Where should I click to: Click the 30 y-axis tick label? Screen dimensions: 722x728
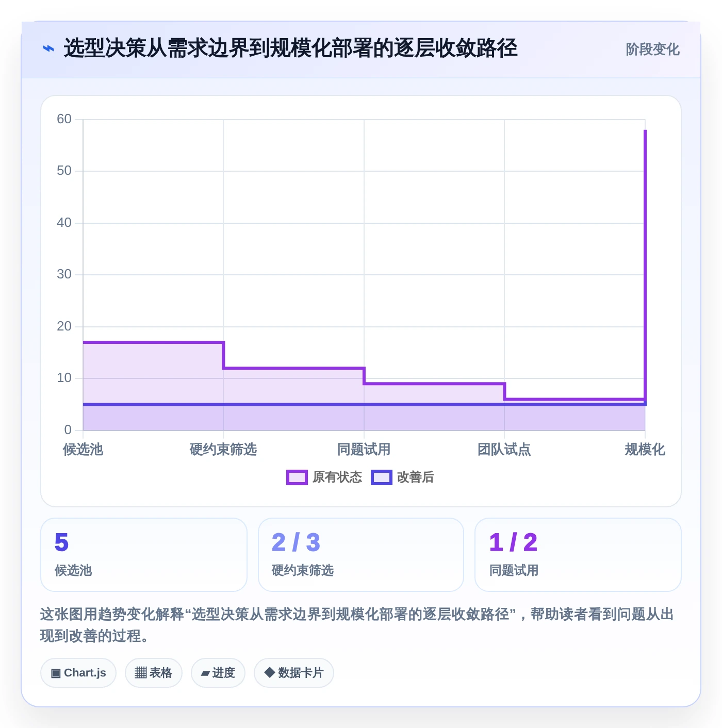[64, 274]
